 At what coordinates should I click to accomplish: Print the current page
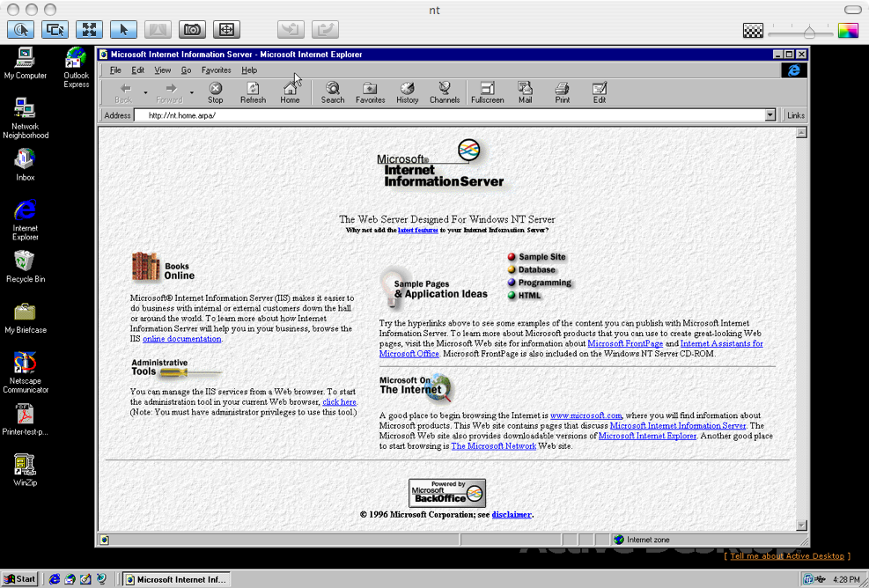pyautogui.click(x=562, y=92)
